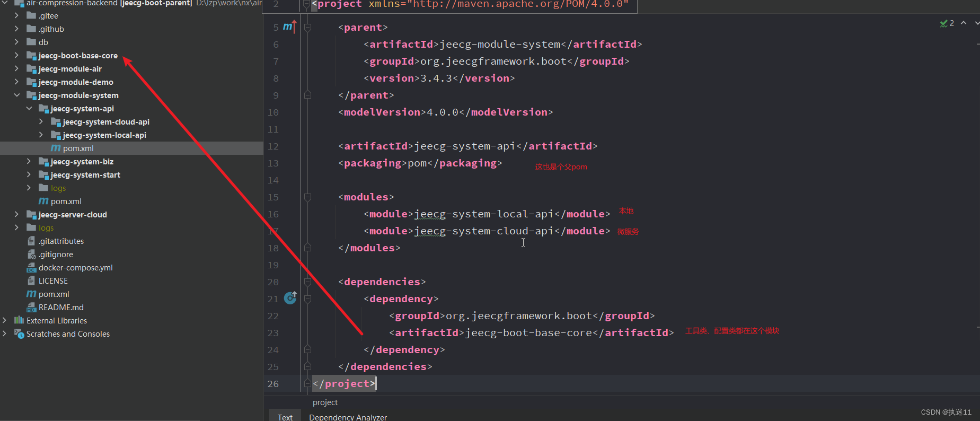Image resolution: width=980 pixels, height=421 pixels.
Task: Select pom.xml under jeecg-system-api
Action: point(78,148)
